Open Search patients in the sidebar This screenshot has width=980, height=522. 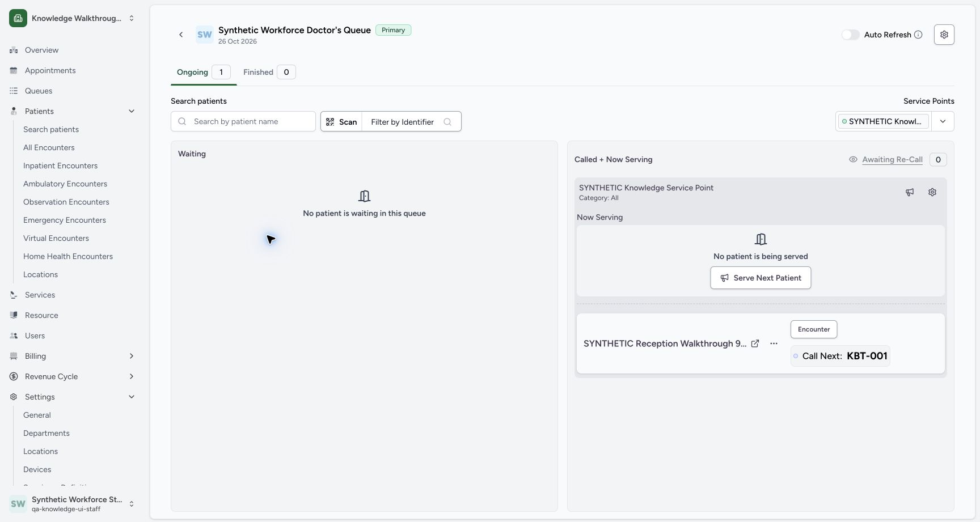click(x=51, y=129)
